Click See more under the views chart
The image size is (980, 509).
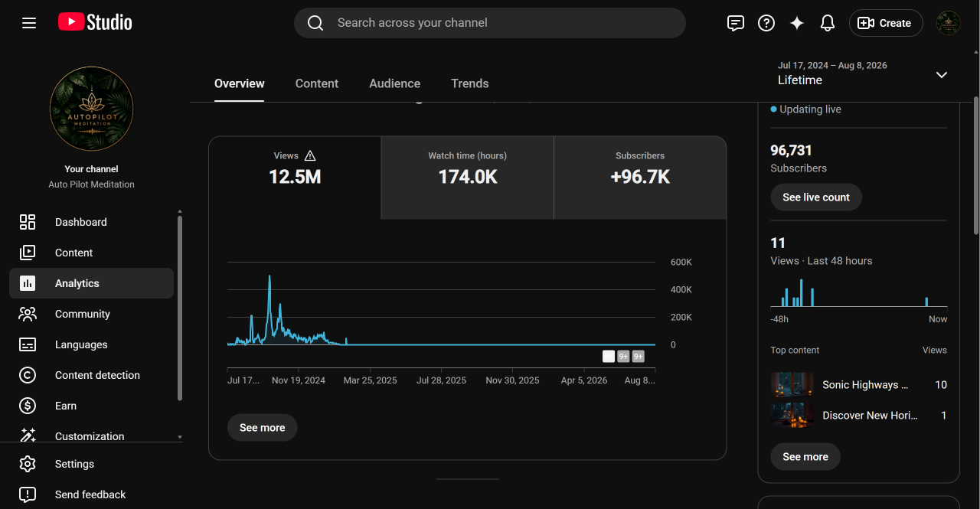pos(262,427)
